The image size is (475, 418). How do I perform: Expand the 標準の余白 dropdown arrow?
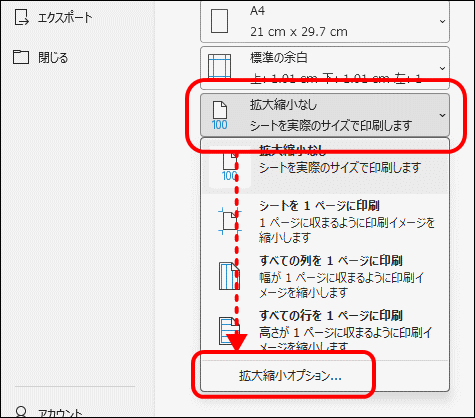coord(442,68)
